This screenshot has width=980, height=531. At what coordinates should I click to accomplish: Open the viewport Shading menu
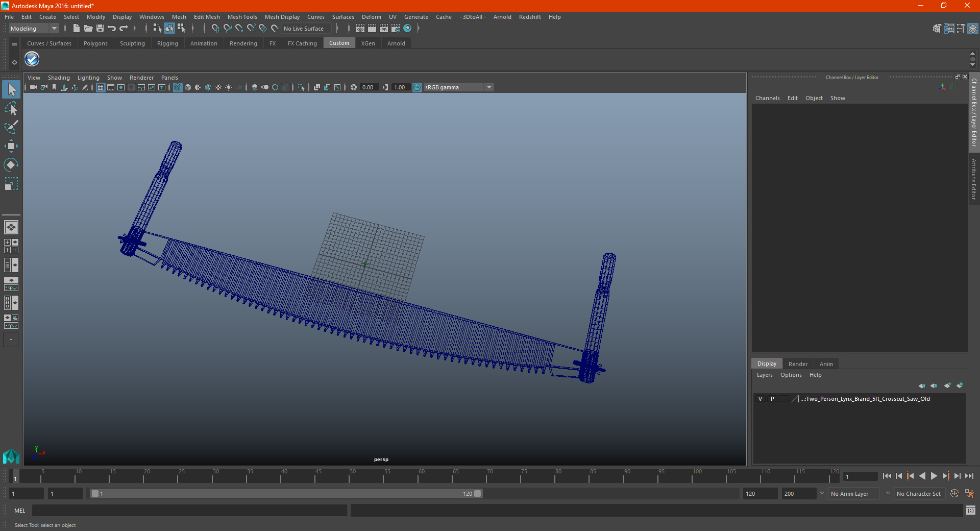(59, 78)
